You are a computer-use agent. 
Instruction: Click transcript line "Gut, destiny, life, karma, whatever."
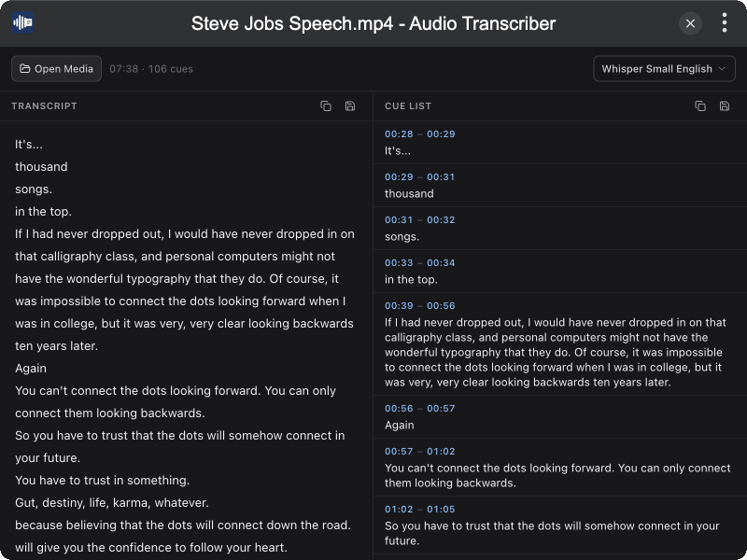coord(112,502)
